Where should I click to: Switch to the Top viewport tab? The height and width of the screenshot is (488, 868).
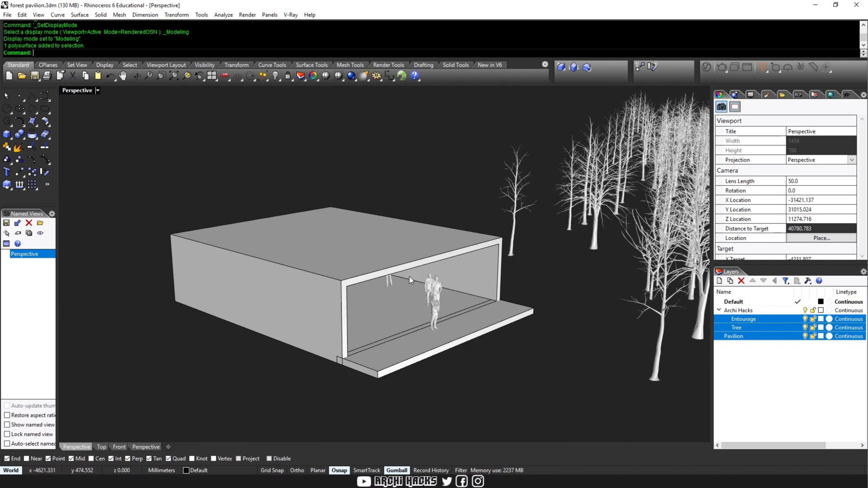[x=101, y=446]
